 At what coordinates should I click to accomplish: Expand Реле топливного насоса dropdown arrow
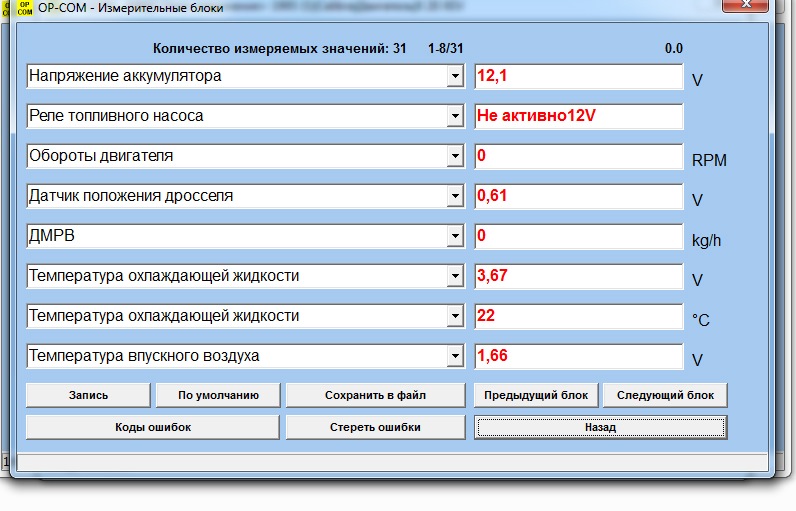pyautogui.click(x=455, y=116)
